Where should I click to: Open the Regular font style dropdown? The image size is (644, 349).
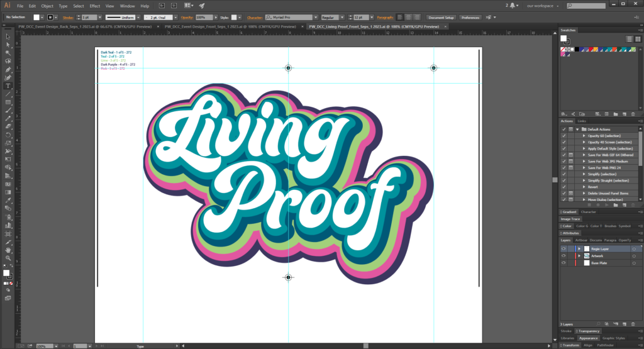pos(341,17)
